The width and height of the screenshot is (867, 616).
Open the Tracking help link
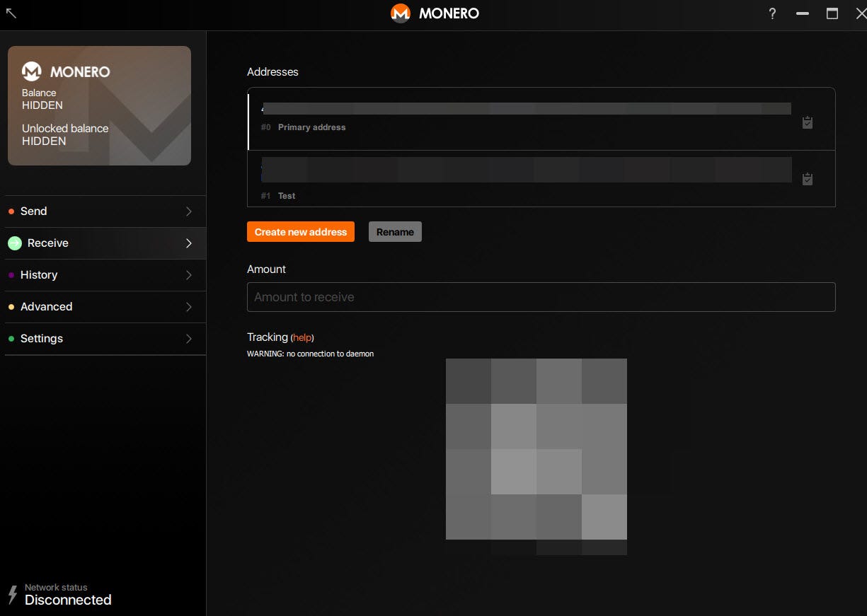tap(303, 338)
